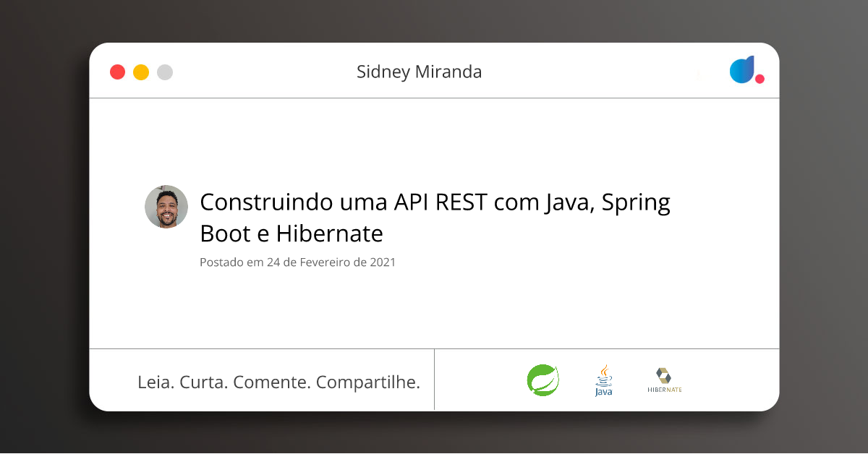Click the dark gradient background
The height and width of the screenshot is (454, 868).
click(43, 227)
